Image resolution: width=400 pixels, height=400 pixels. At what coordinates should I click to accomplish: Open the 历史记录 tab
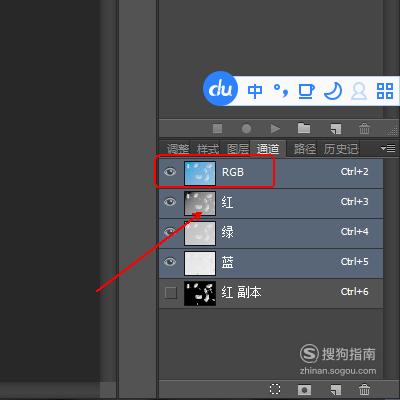pos(341,149)
